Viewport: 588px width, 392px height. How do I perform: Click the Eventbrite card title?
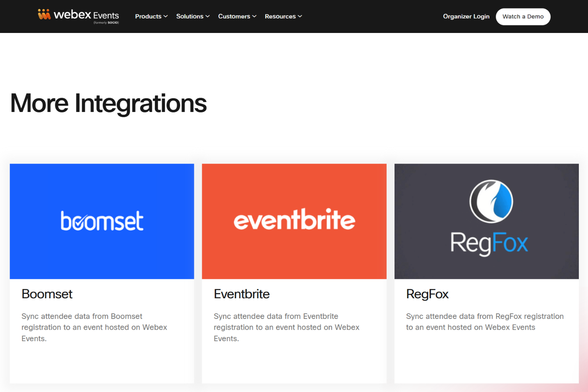click(242, 294)
